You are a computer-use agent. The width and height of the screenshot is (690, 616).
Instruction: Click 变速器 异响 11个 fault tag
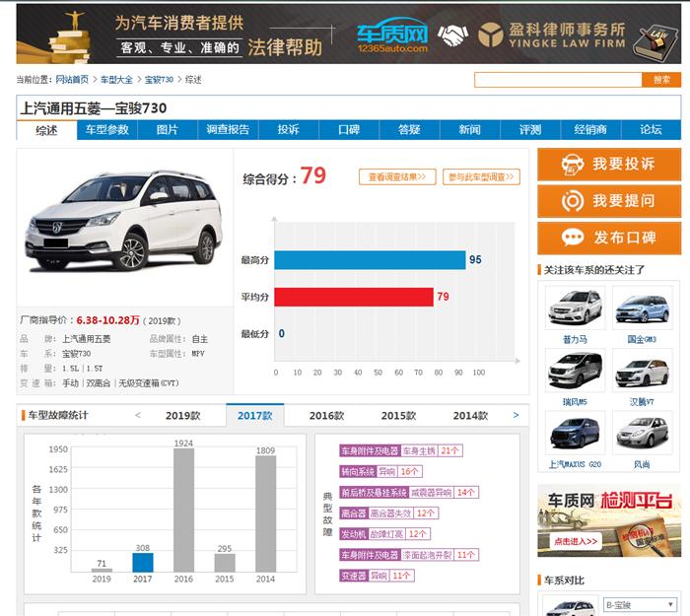point(377,576)
